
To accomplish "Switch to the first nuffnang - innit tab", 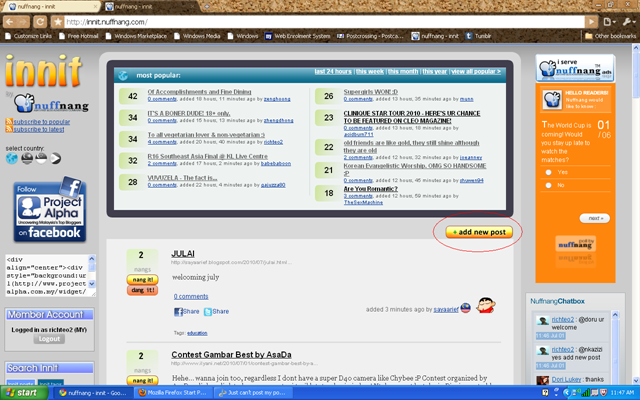I will point(53,7).
